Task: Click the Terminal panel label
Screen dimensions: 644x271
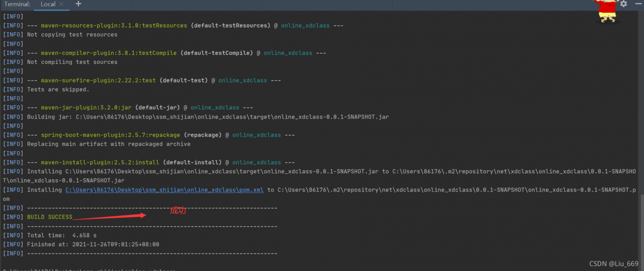Action: [18, 4]
